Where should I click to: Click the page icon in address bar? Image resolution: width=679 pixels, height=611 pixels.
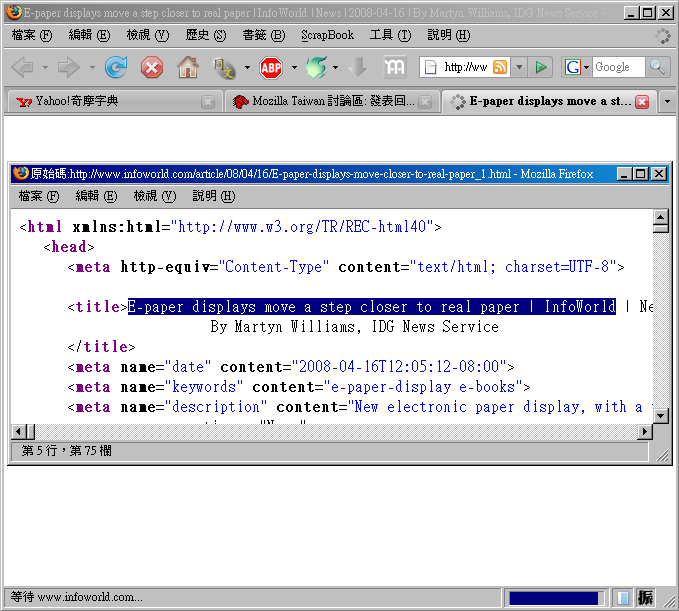tap(430, 67)
